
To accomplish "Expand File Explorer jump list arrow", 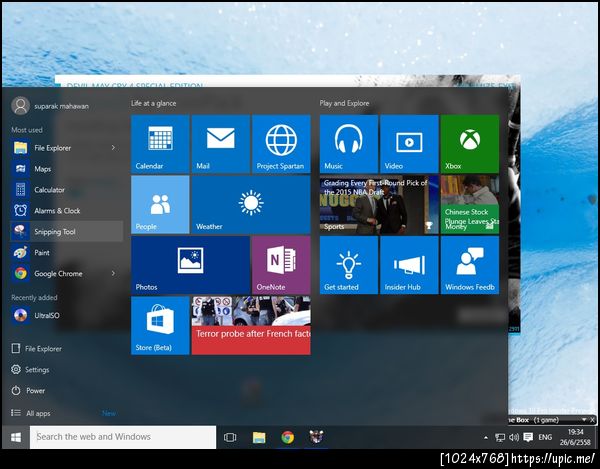I will point(113,148).
